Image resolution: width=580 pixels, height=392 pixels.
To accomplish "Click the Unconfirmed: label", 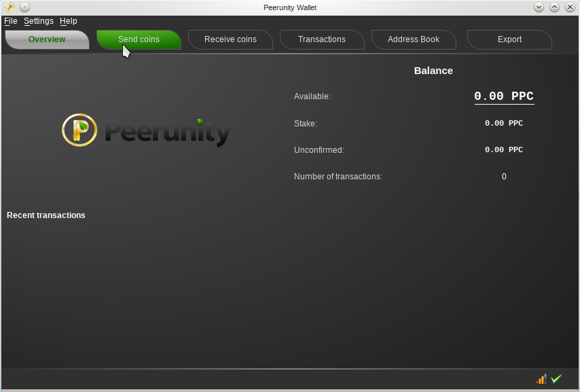I will coord(319,150).
